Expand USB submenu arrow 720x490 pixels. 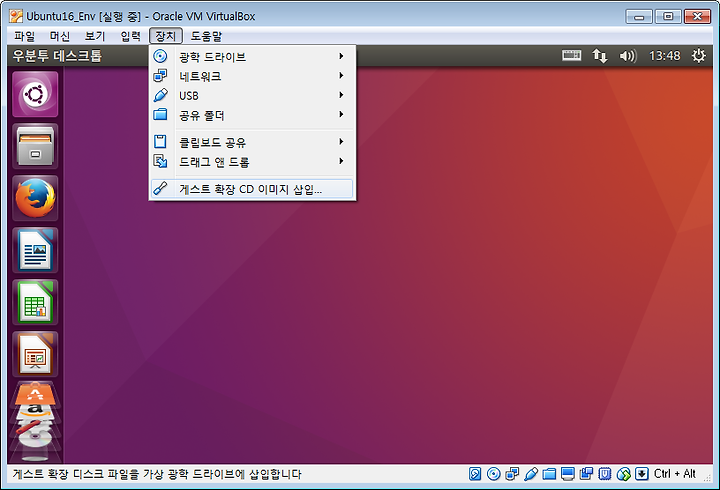click(341, 95)
